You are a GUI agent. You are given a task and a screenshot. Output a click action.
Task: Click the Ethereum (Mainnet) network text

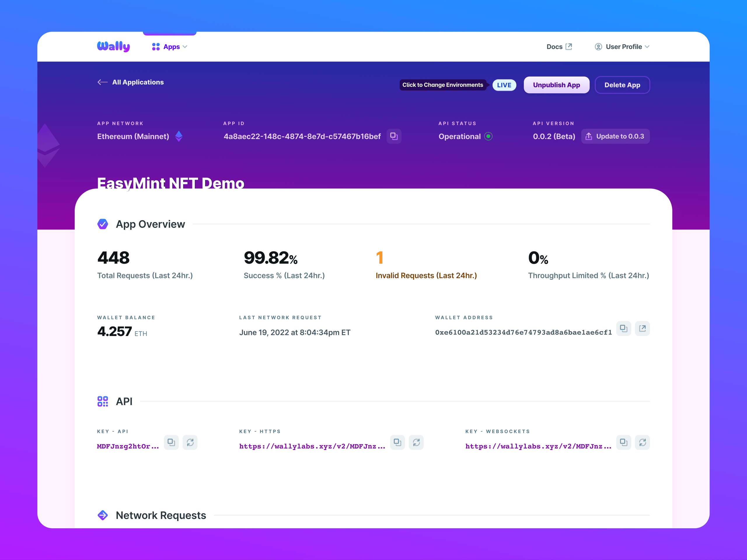coord(133,136)
